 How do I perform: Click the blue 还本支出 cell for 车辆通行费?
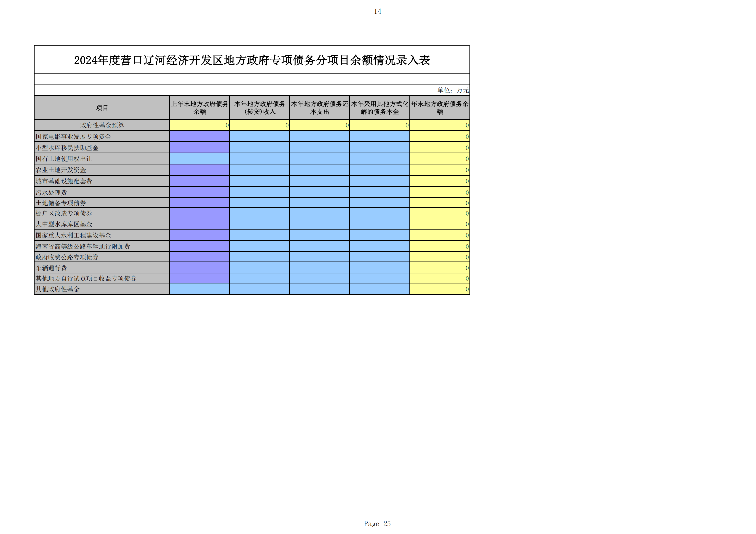click(320, 268)
